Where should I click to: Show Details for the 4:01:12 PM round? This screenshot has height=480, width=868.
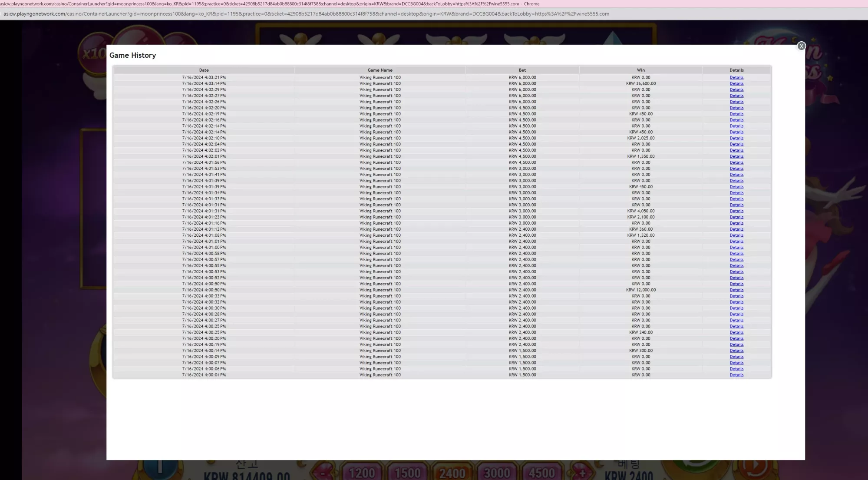point(736,229)
